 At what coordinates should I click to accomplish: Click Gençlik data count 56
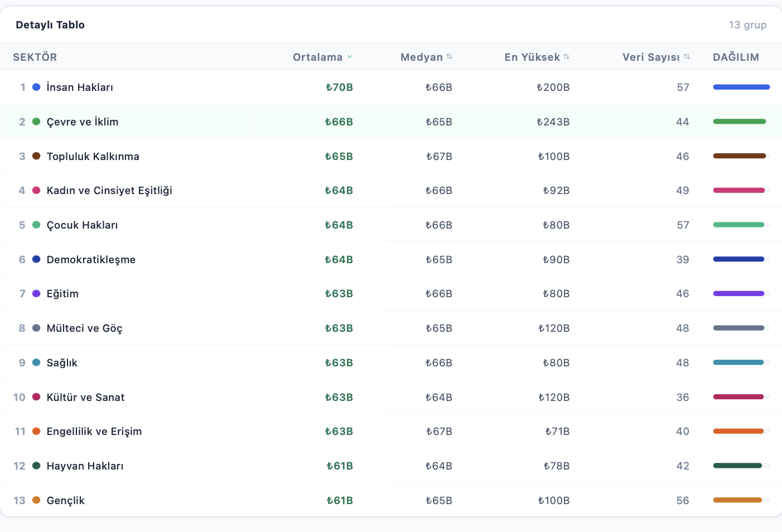(x=683, y=500)
